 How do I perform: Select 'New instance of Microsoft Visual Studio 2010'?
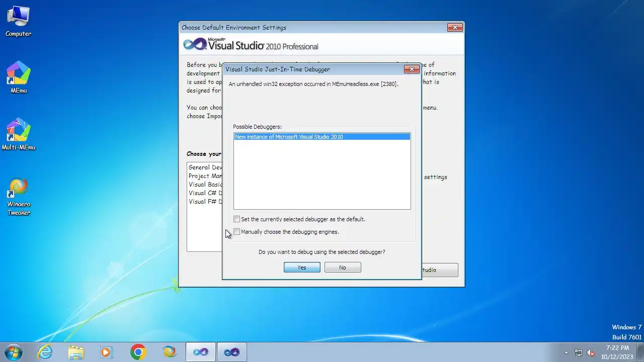click(322, 137)
